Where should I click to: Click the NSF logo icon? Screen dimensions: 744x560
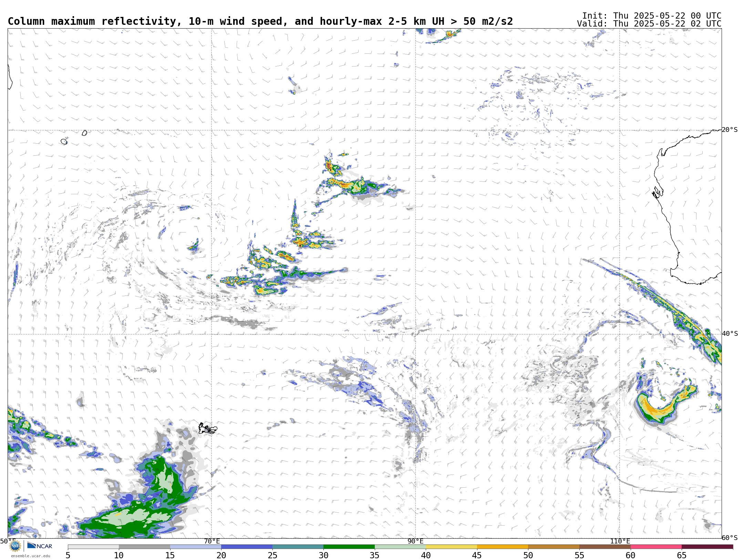coord(15,546)
